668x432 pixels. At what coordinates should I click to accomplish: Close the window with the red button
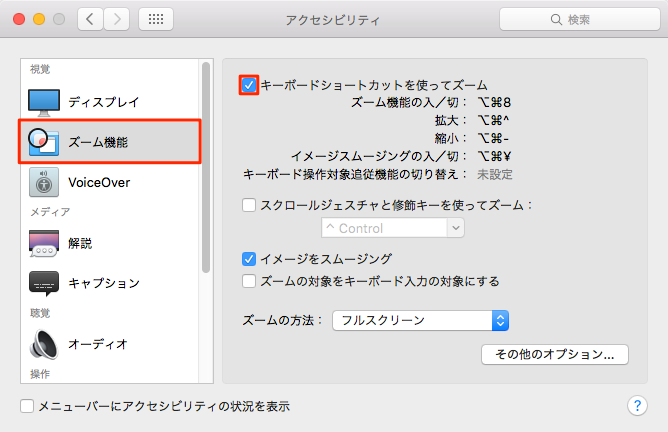click(x=19, y=19)
